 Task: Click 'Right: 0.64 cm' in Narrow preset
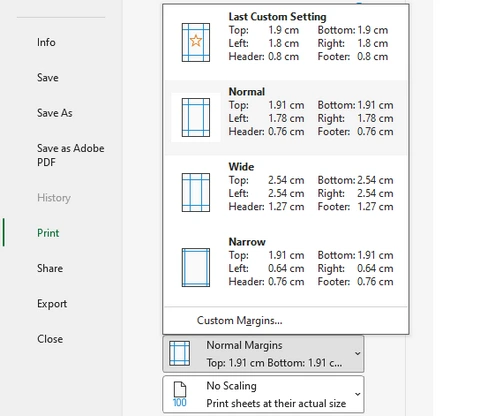click(355, 269)
